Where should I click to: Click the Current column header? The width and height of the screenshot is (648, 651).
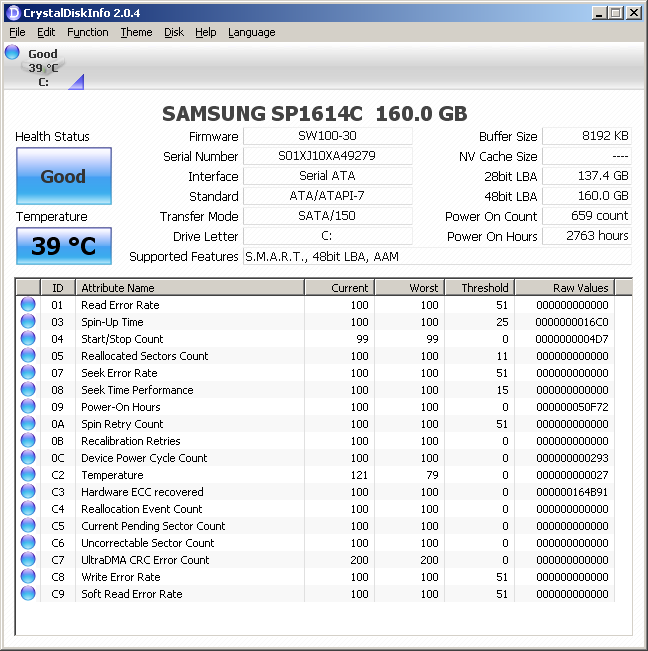click(340, 288)
